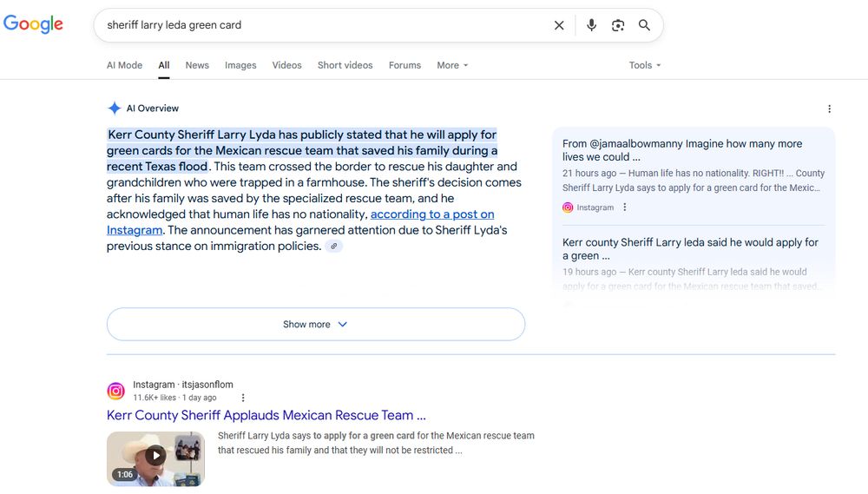Image resolution: width=868 pixels, height=494 pixels.
Task: Click Instagram favicon of the itsjasonflom result
Action: (x=115, y=391)
